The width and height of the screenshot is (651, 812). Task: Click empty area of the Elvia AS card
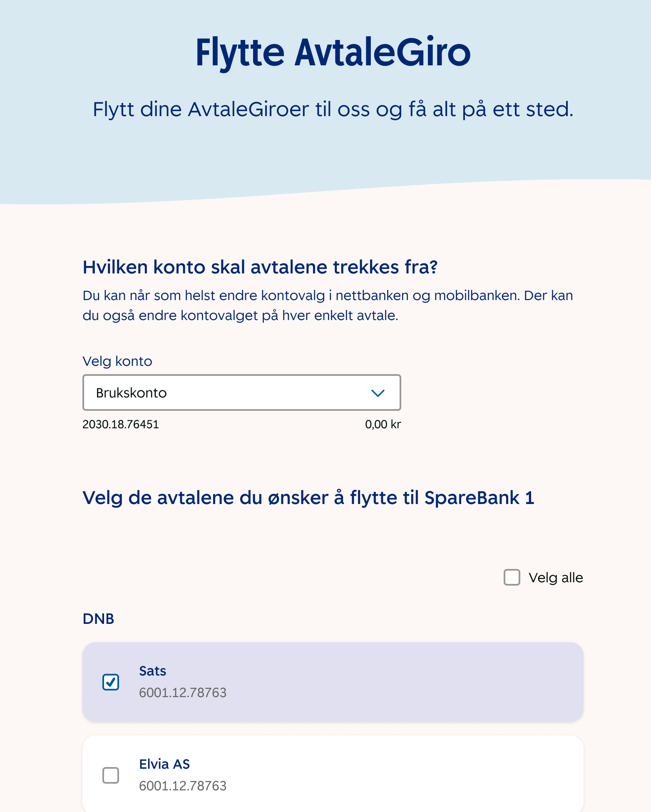395,774
